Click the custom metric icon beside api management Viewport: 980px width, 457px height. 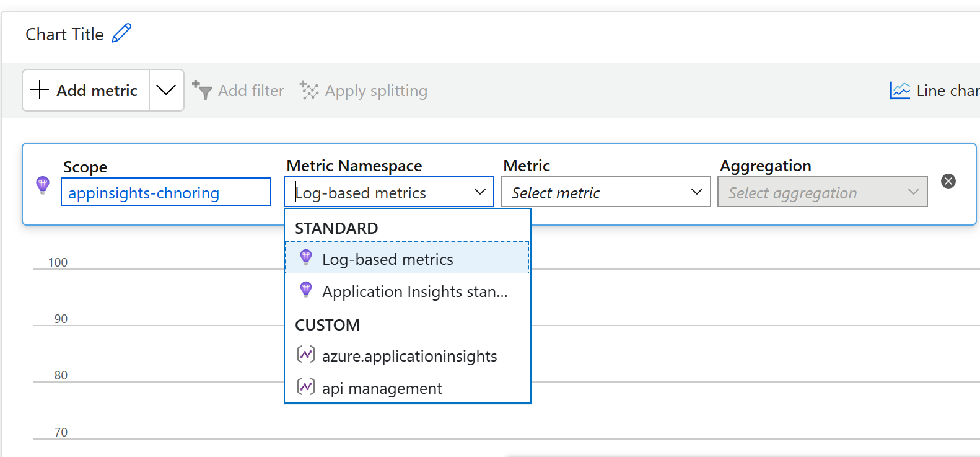[x=306, y=386]
